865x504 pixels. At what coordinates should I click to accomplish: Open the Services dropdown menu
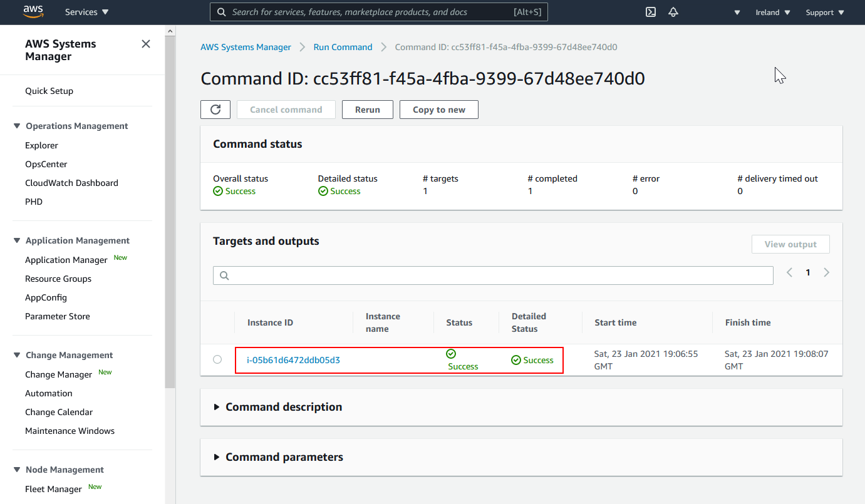(86, 12)
